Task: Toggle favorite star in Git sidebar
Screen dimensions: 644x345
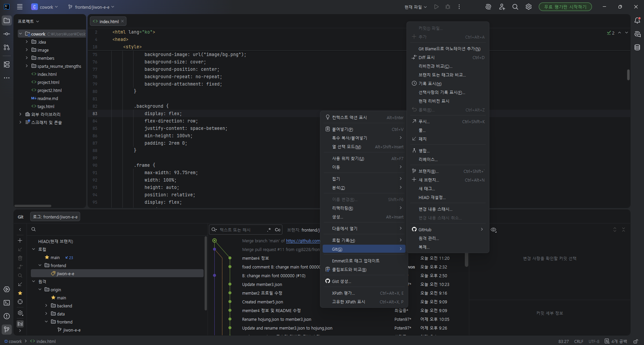Action: point(20,293)
